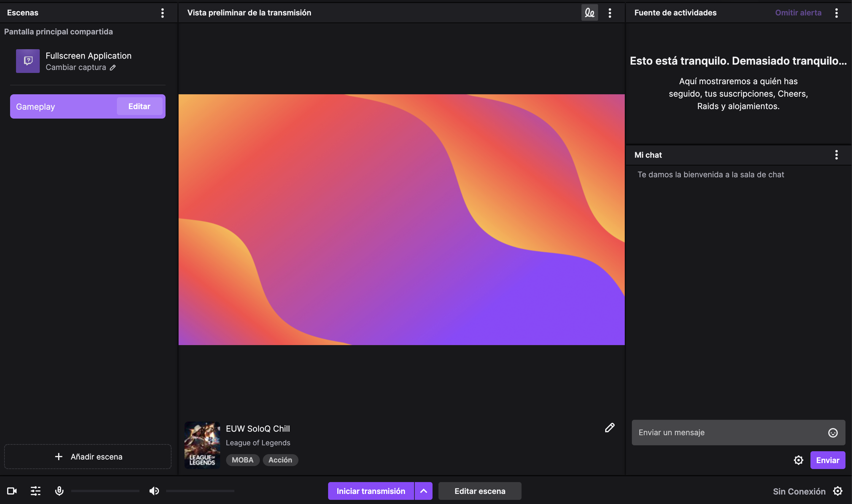Viewport: 852px width, 504px height.
Task: Mute the speaker volume icon
Action: [154, 491]
